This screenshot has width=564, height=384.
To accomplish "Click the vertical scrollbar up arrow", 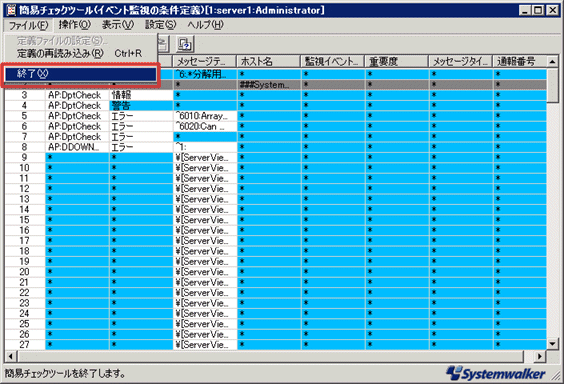I will point(552,61).
